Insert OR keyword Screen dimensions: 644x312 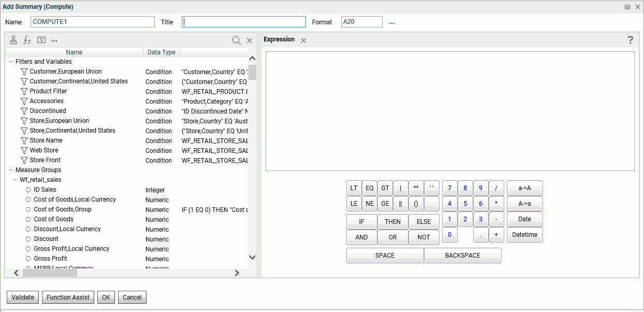pos(393,237)
